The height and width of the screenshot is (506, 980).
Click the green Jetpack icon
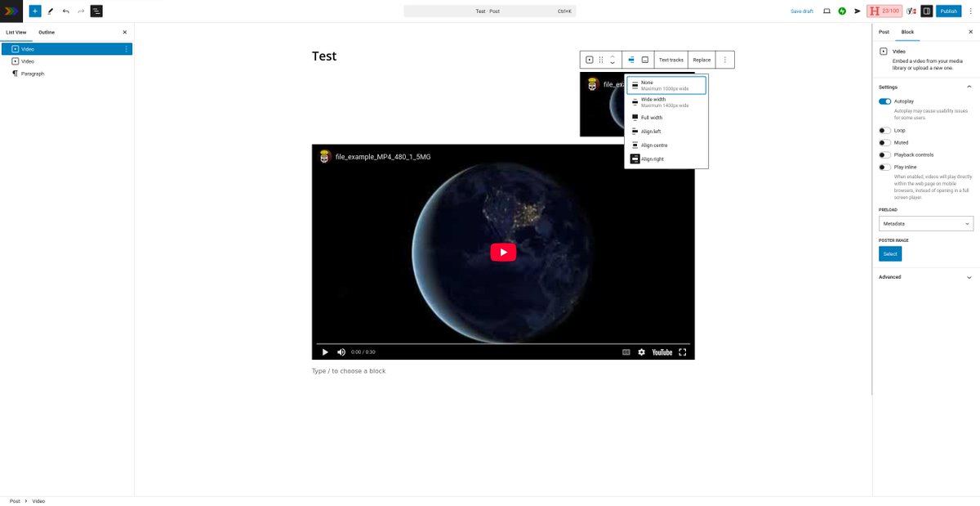point(842,11)
